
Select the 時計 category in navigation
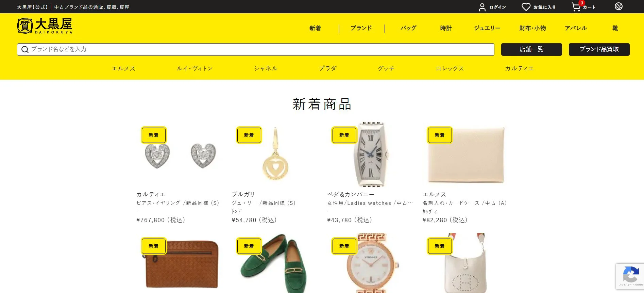tap(446, 28)
